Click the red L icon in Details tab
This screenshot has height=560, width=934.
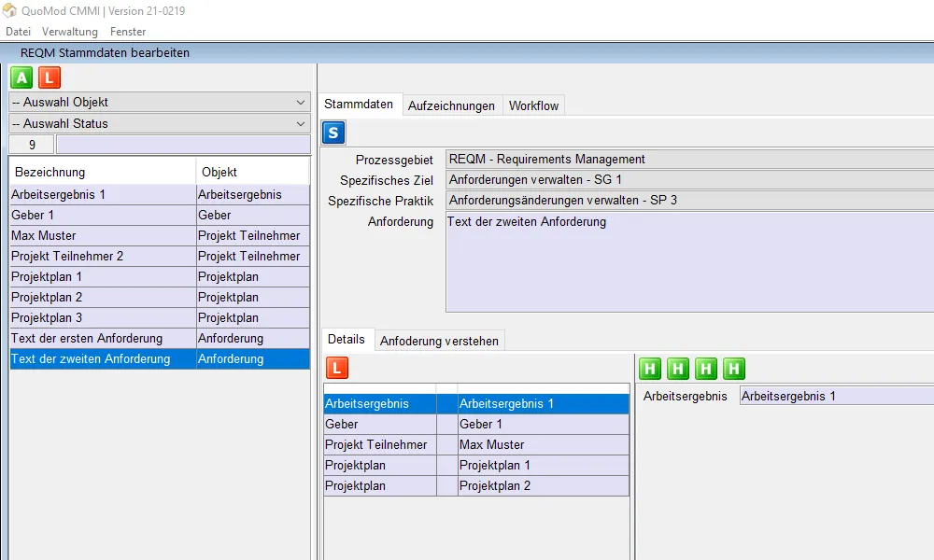coord(336,368)
